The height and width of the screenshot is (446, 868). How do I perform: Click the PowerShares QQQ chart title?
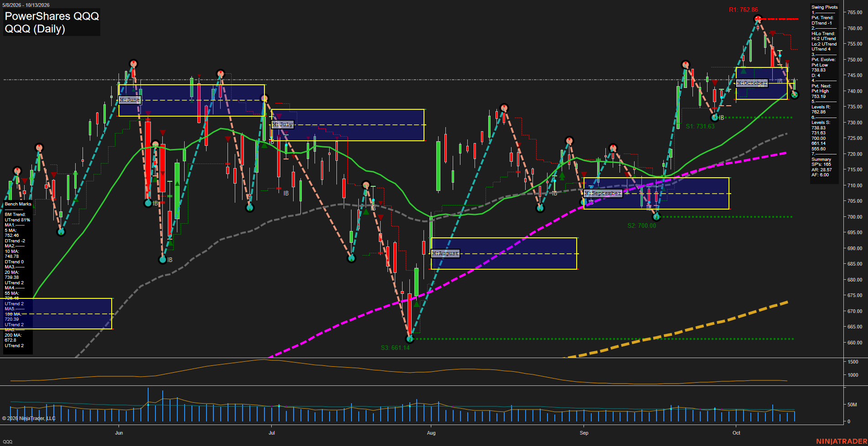click(52, 16)
